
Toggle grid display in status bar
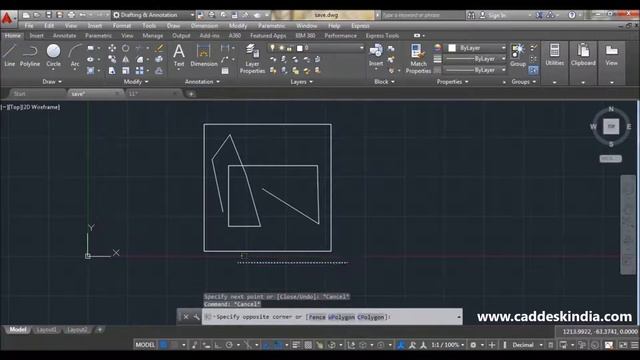coord(163,345)
